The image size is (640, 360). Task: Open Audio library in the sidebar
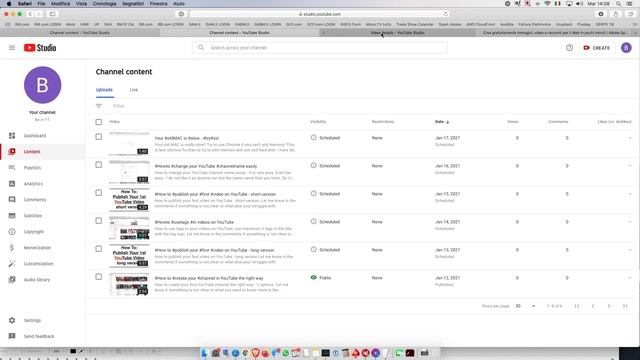(x=42, y=280)
